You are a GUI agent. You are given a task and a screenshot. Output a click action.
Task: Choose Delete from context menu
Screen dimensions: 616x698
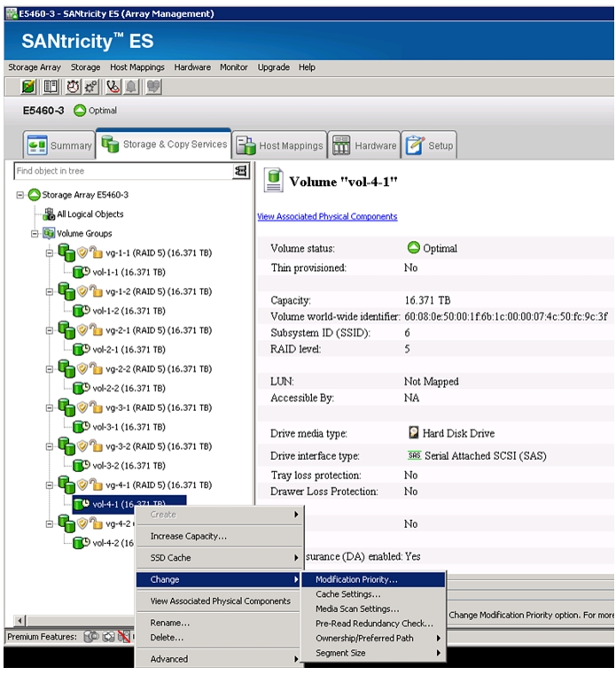[219, 637]
